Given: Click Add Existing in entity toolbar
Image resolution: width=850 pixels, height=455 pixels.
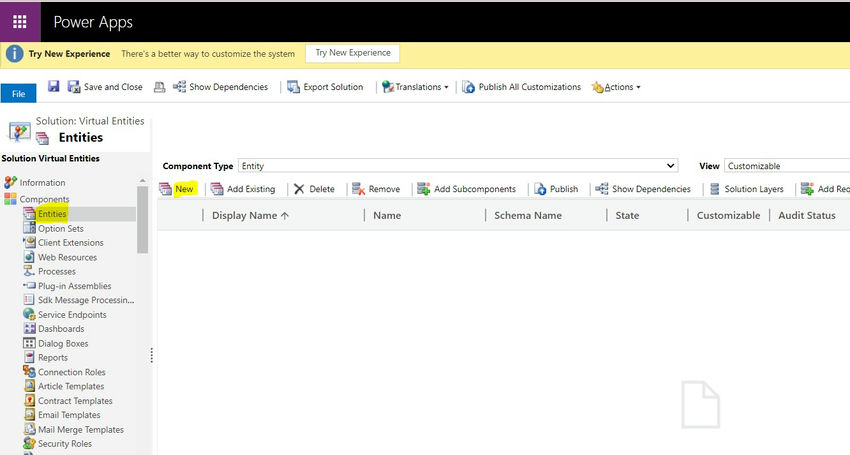Looking at the screenshot, I should pyautogui.click(x=243, y=189).
